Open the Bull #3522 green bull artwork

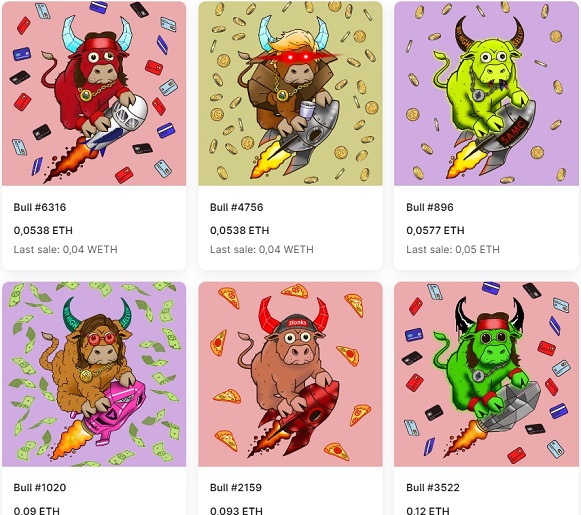486,374
